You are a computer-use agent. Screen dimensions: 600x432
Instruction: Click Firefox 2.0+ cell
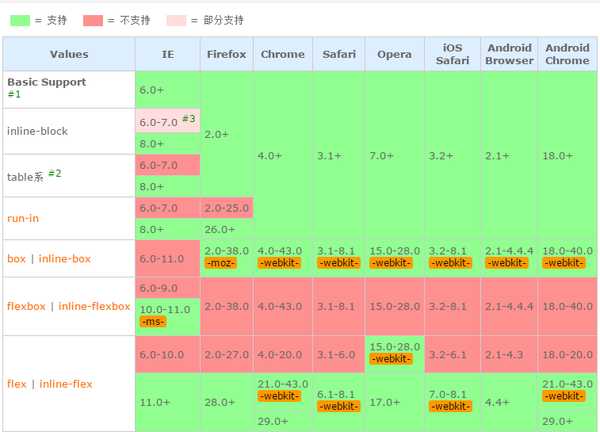(x=227, y=134)
